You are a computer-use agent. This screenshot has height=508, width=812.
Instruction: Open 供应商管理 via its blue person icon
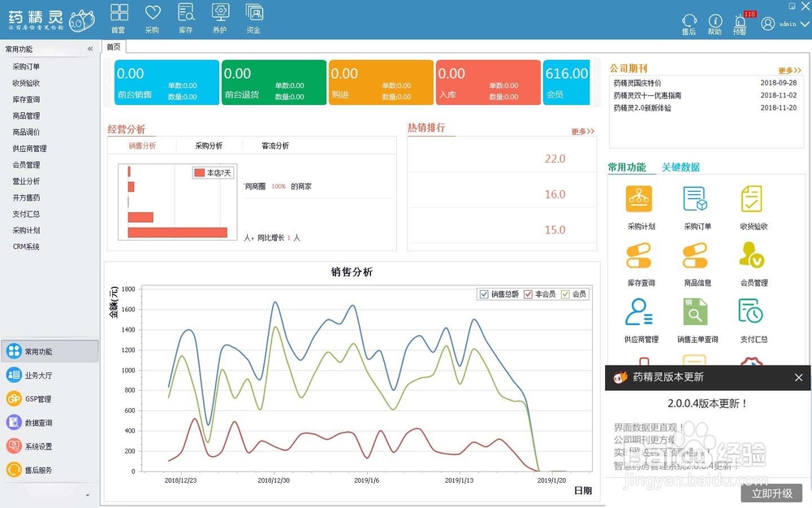pos(638,313)
